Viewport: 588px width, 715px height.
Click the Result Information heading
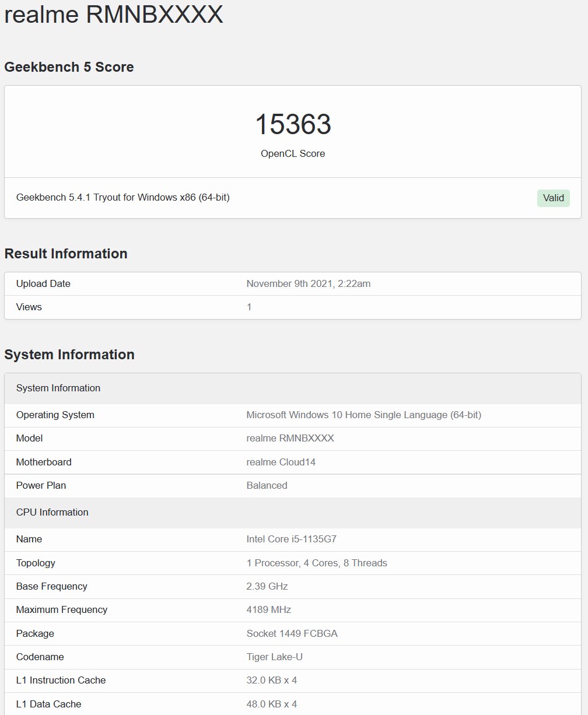pyautogui.click(x=66, y=254)
